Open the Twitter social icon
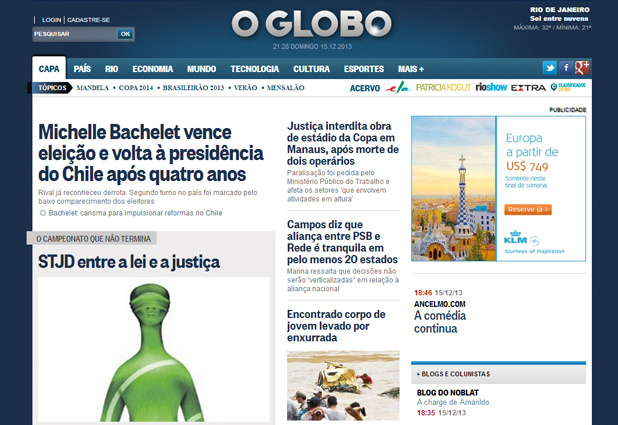Screen dimensions: 618x425 click(x=549, y=68)
